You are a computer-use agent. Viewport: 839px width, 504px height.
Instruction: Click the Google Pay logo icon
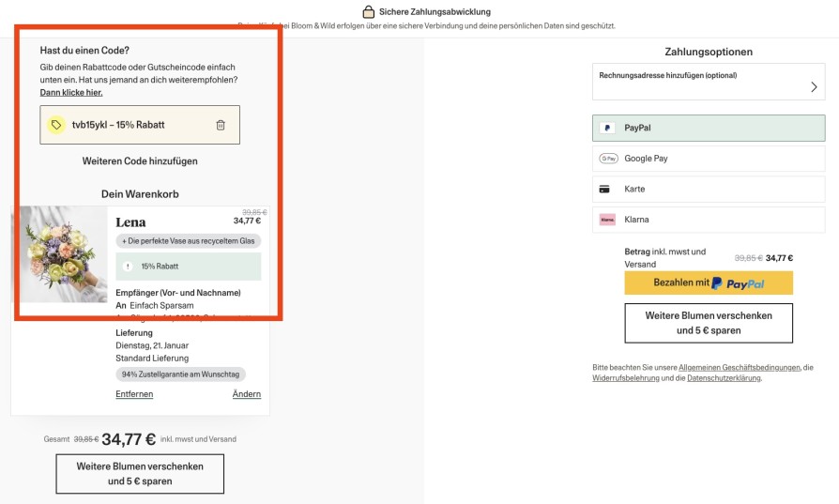click(x=608, y=159)
